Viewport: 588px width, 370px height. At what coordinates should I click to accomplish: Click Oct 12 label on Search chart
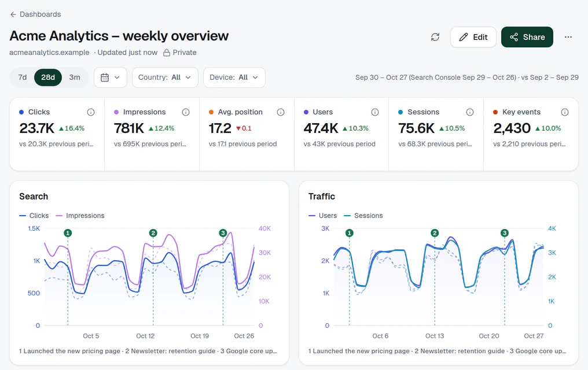[145, 336]
